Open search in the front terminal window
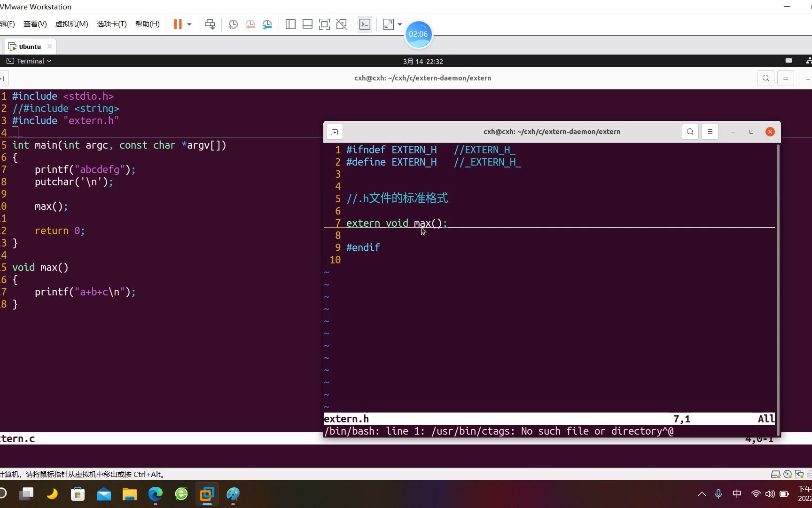 [x=690, y=132]
